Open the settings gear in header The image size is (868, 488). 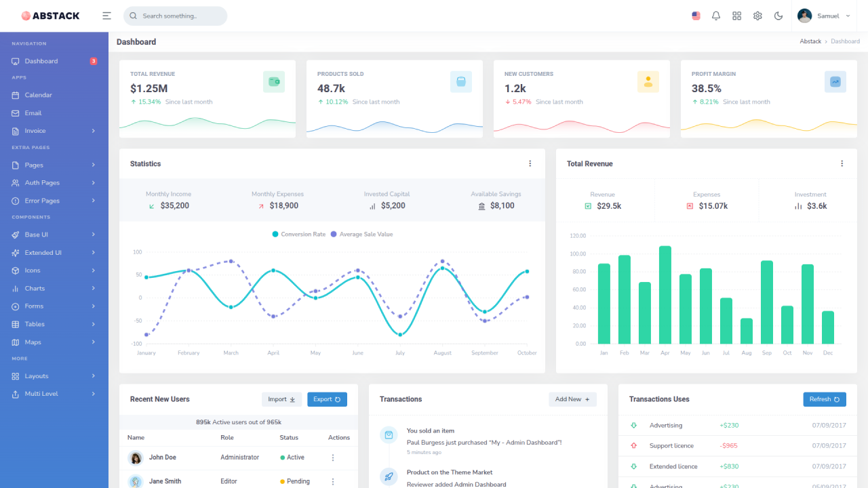click(x=757, y=16)
